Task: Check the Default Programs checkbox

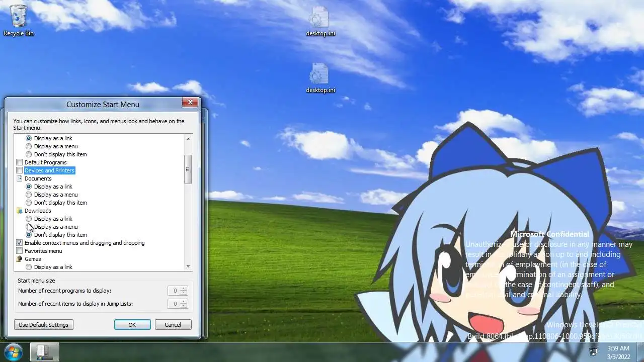Action: point(20,162)
